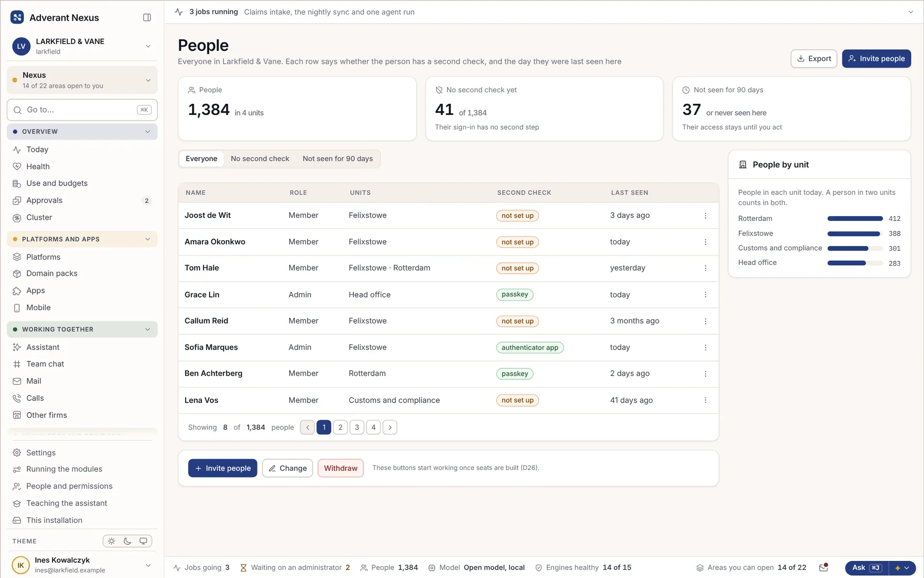Click the mail notification icon in status bar

[x=823, y=567]
